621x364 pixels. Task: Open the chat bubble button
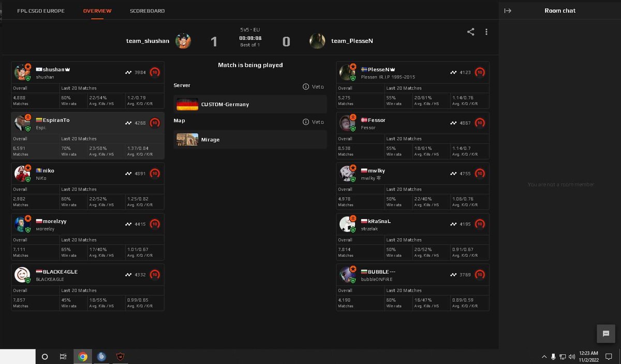tap(606, 333)
